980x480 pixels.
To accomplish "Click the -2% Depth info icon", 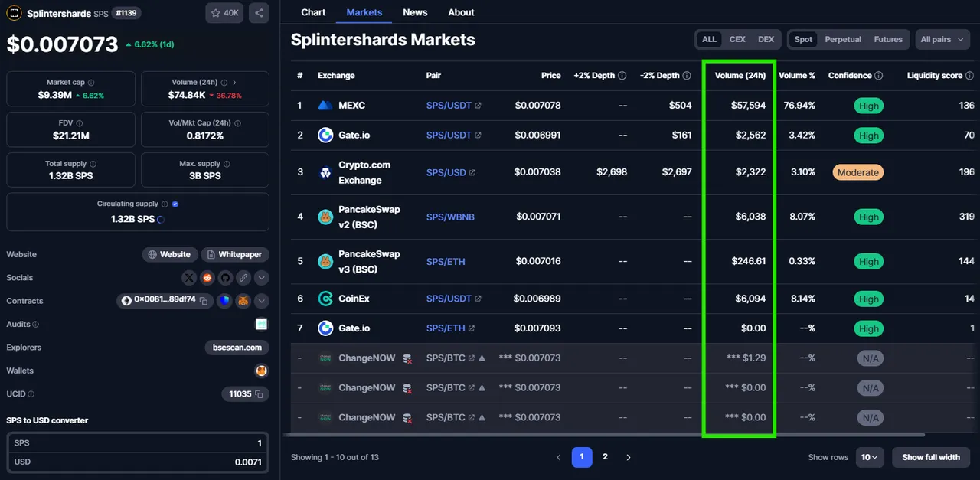I will point(687,76).
